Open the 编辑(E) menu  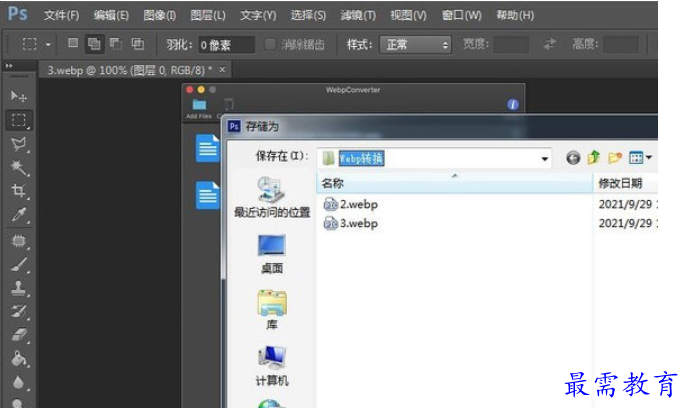[x=111, y=16]
